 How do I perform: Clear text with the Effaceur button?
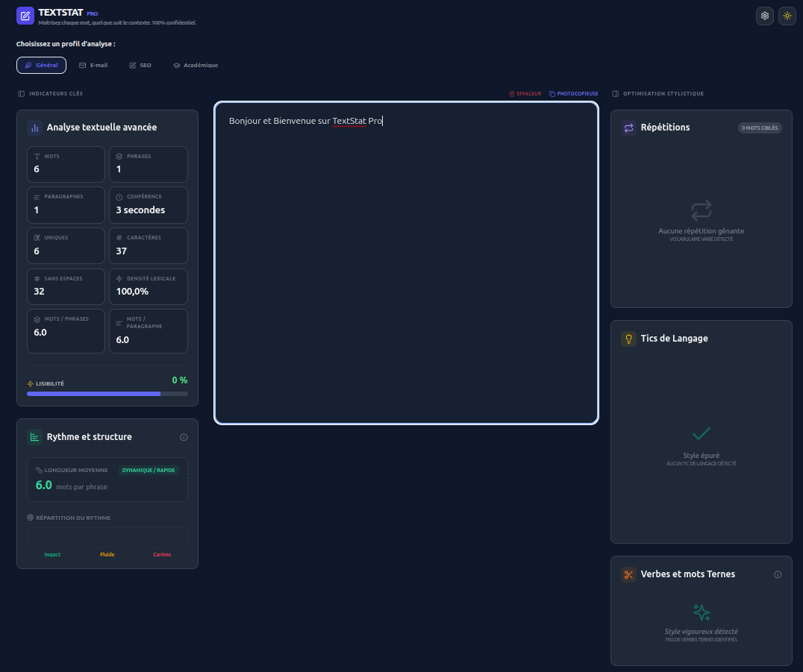point(525,94)
